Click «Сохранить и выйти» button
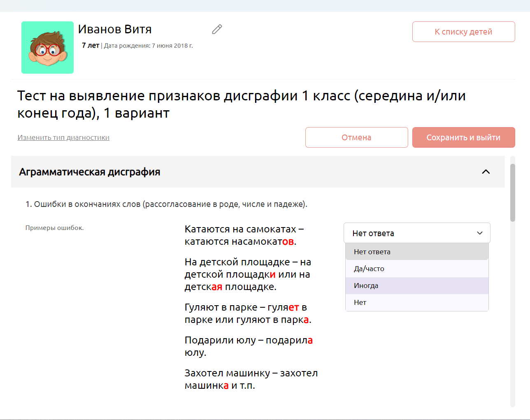 coord(463,137)
